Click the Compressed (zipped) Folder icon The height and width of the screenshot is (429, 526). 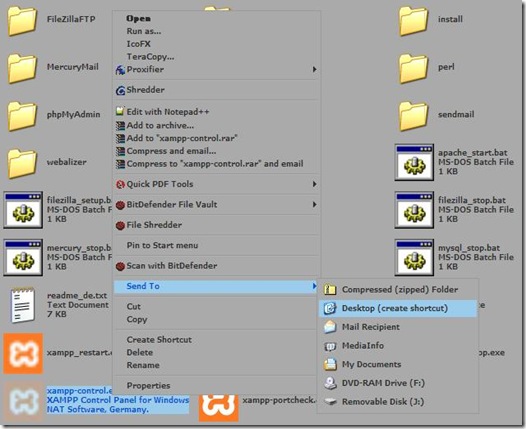[x=330, y=289]
